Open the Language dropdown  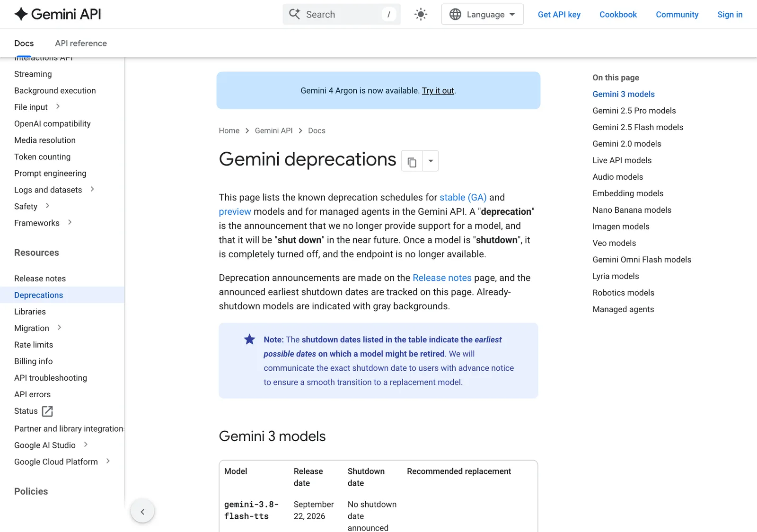coord(482,14)
